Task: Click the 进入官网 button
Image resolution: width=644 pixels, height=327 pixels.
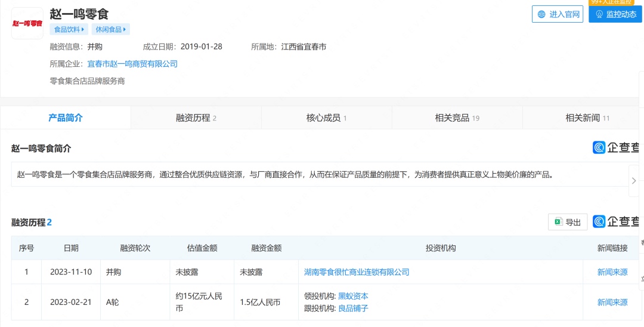Action: (558, 14)
